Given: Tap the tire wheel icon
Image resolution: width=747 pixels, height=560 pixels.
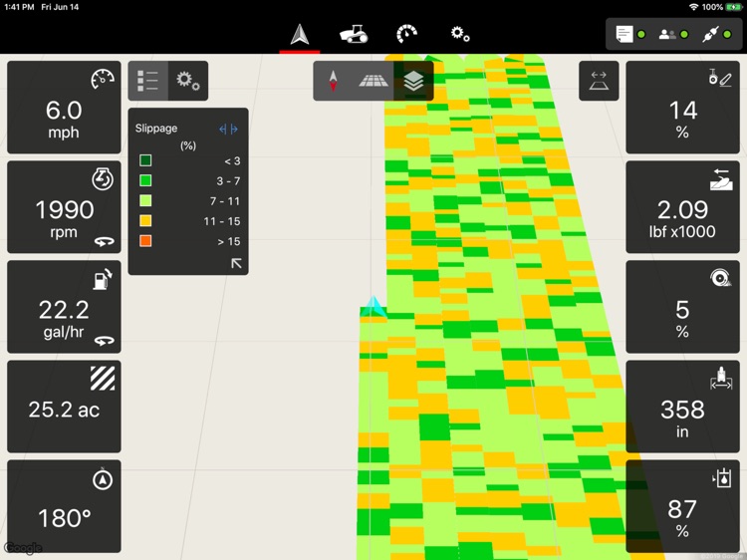Looking at the screenshot, I should coord(721,278).
